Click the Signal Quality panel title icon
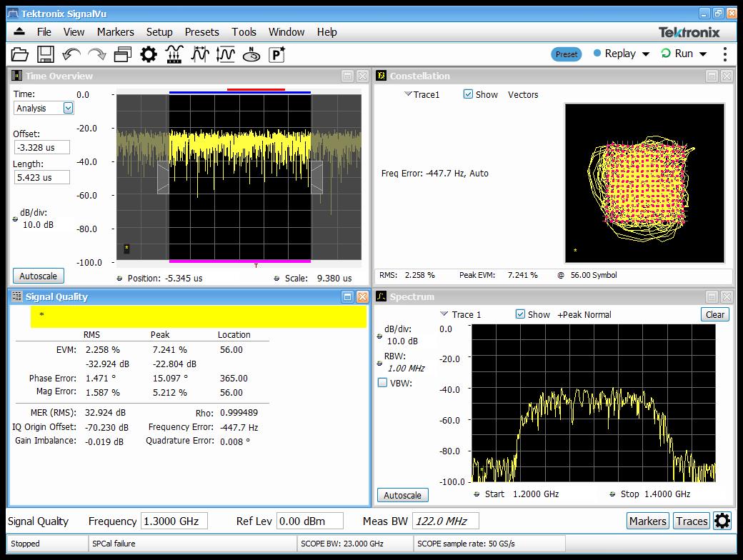 (x=16, y=296)
